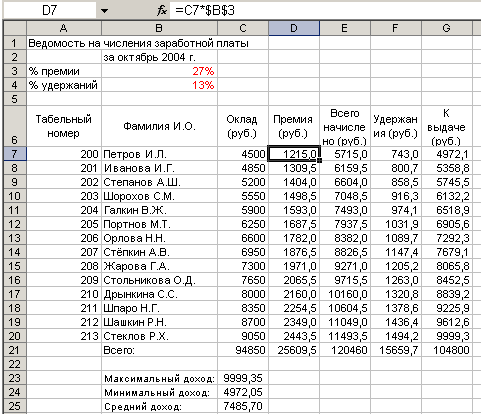Click cell with title 'Ведомость на числения'

(64, 43)
